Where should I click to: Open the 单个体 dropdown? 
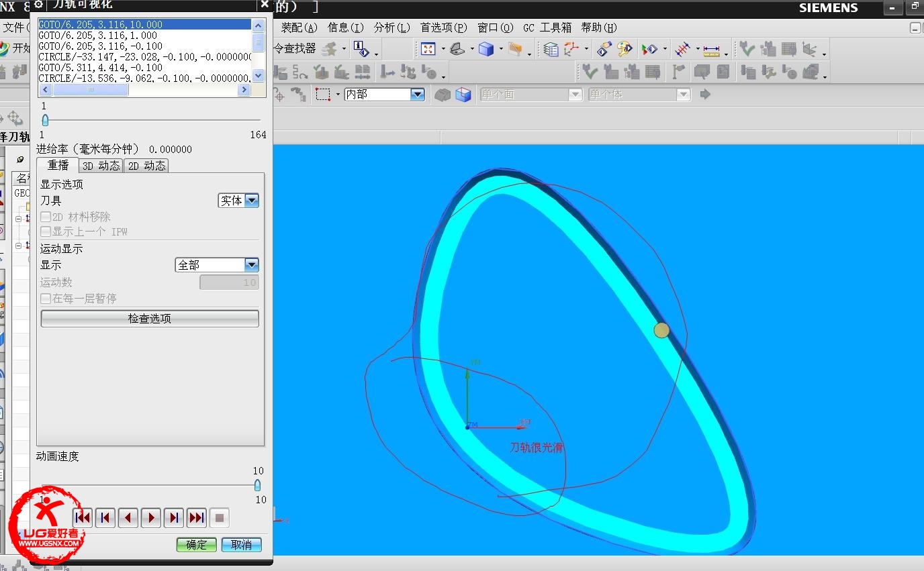(x=639, y=95)
